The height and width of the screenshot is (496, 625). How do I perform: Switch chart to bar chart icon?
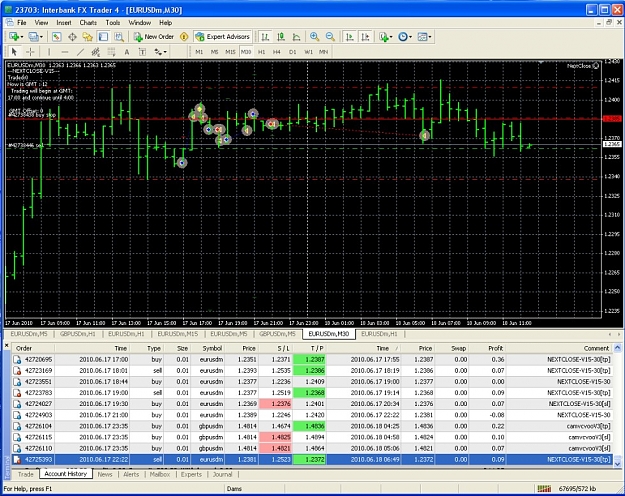(265, 37)
